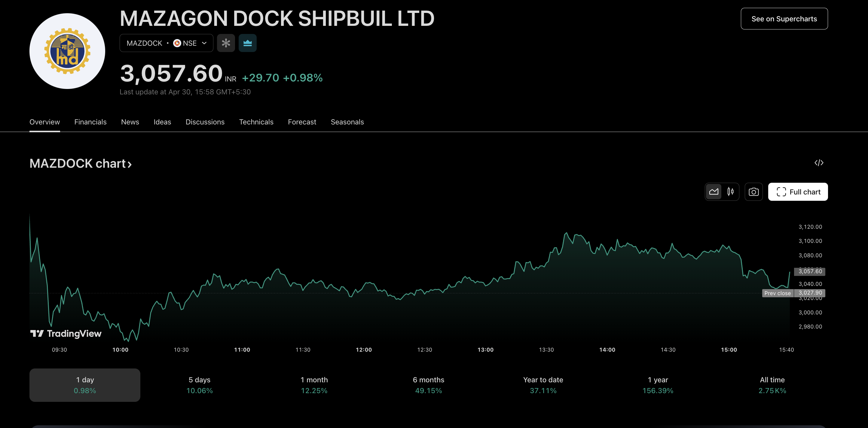The width and height of the screenshot is (868, 428).
Task: Open the Full chart button
Action: tap(798, 192)
